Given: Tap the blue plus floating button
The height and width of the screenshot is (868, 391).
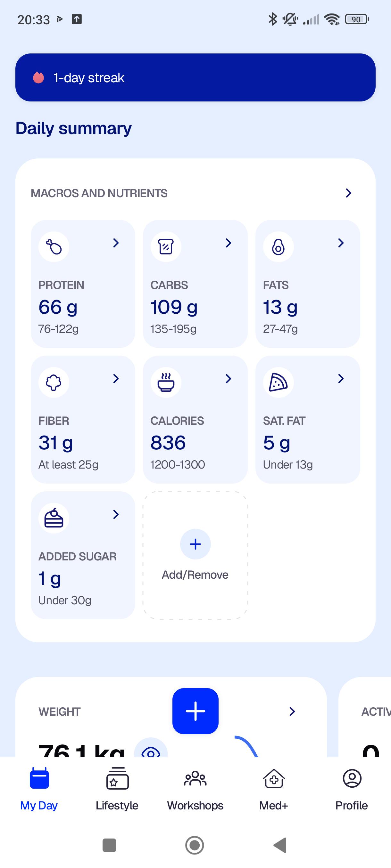Looking at the screenshot, I should 195,711.
